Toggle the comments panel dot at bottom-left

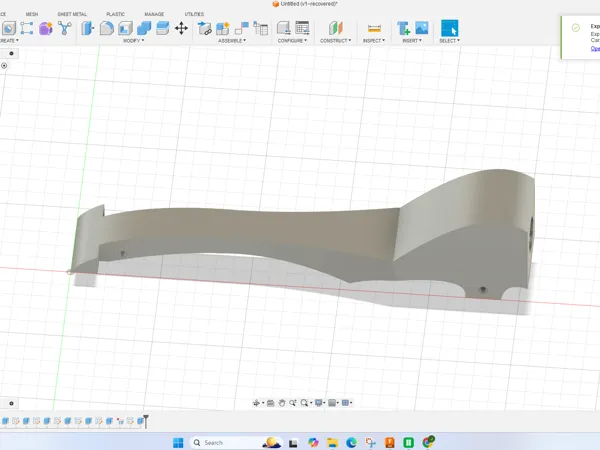(11, 403)
